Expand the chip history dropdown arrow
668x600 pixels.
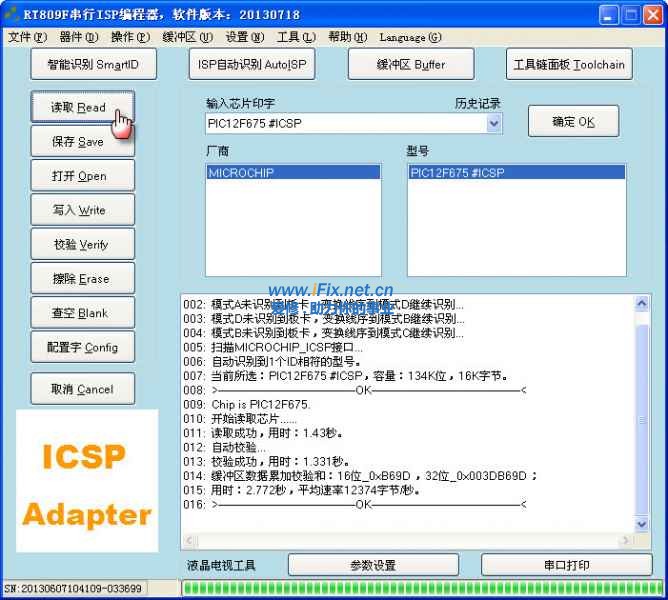493,124
